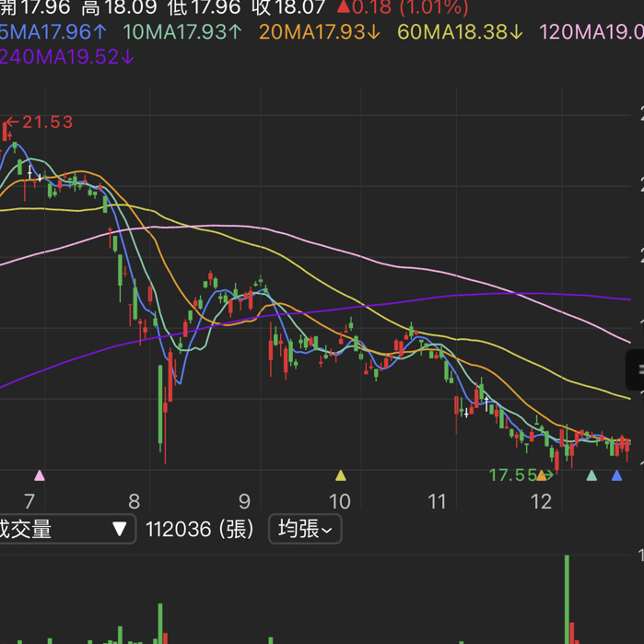
Task: Toggle the 20MA moving average label
Action: 320,32
